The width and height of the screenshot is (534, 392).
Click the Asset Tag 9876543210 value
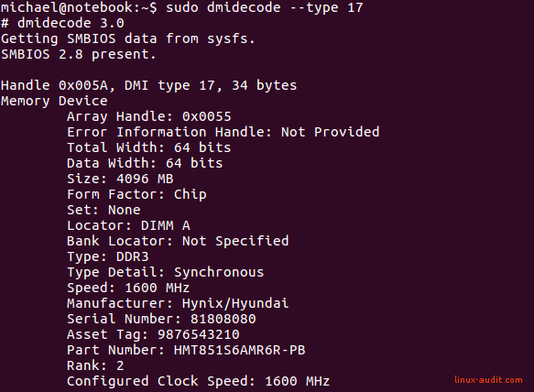click(199, 334)
